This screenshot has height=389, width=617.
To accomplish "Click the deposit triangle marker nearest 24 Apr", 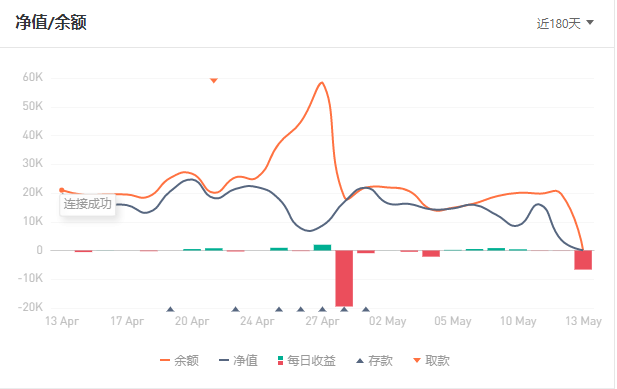I will (x=235, y=309).
